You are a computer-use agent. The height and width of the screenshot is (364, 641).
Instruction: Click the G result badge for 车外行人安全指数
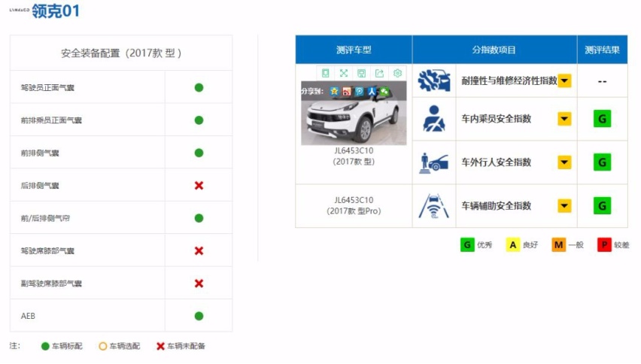[x=602, y=162]
